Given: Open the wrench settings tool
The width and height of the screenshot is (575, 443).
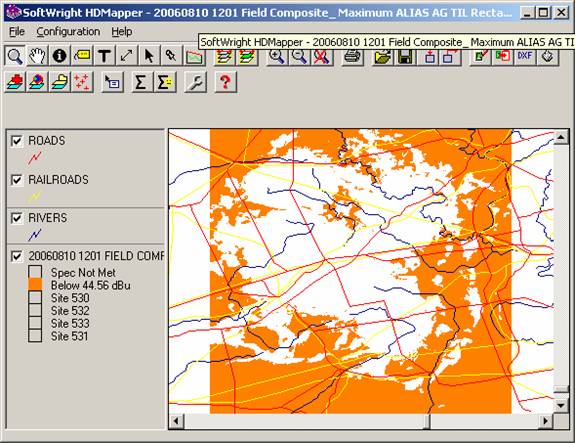Looking at the screenshot, I should 195,82.
